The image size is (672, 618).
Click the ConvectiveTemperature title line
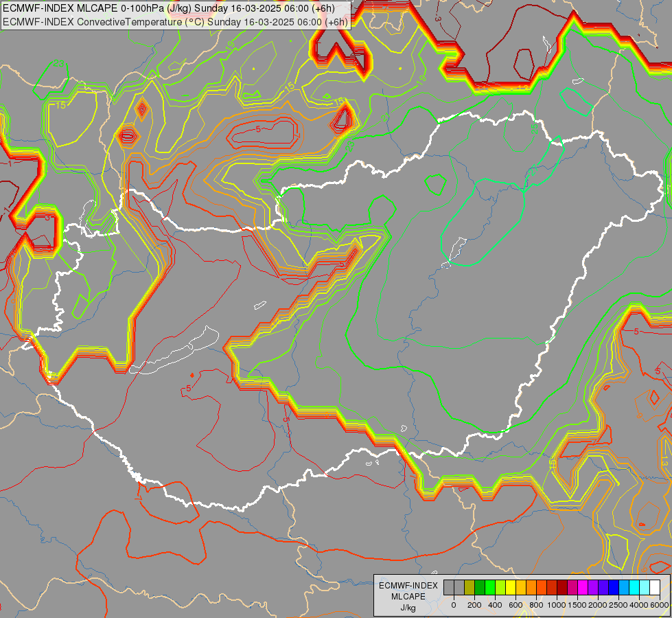(175, 21)
